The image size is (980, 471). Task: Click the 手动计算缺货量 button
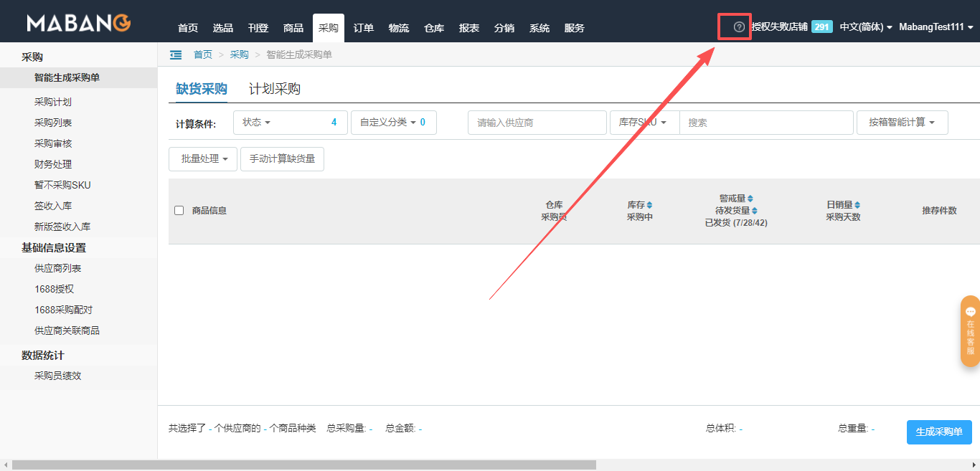(282, 159)
